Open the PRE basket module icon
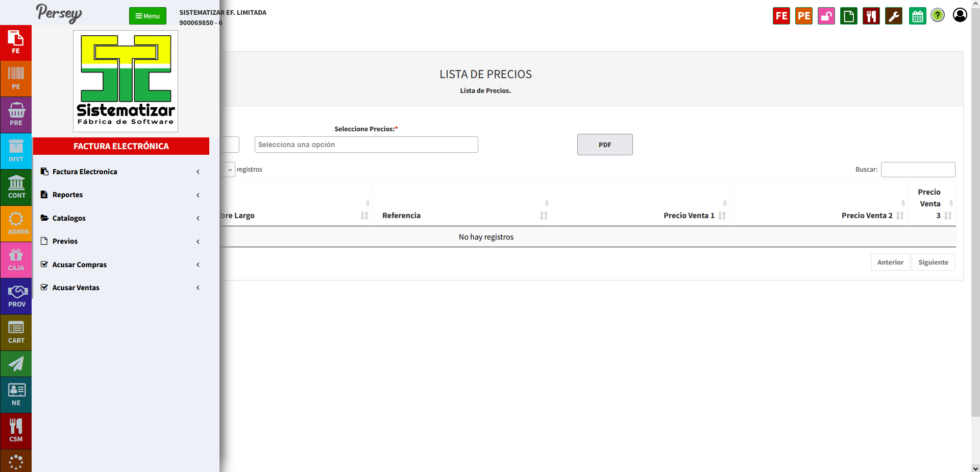 (x=16, y=115)
